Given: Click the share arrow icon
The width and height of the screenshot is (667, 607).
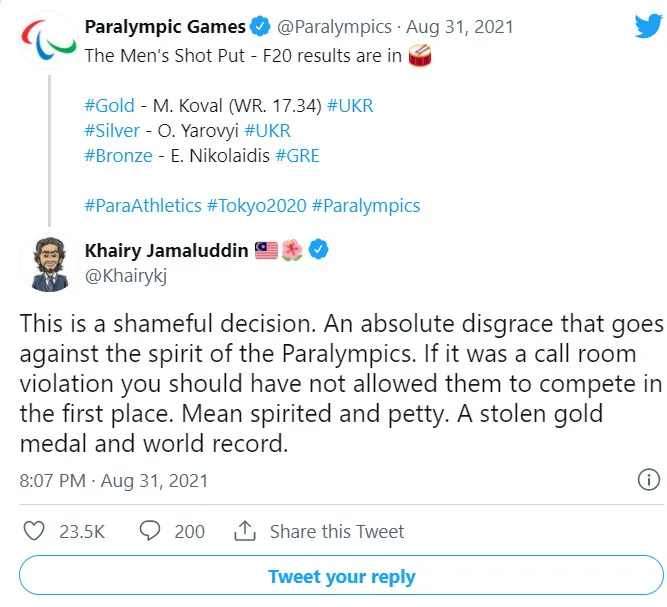Looking at the screenshot, I should 243,531.
